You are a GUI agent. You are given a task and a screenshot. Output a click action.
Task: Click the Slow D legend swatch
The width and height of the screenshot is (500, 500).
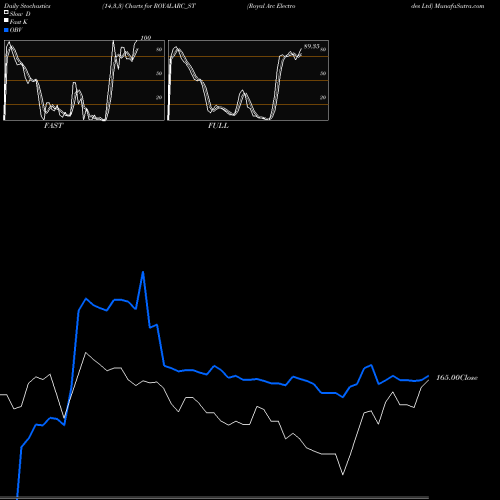point(6,13)
